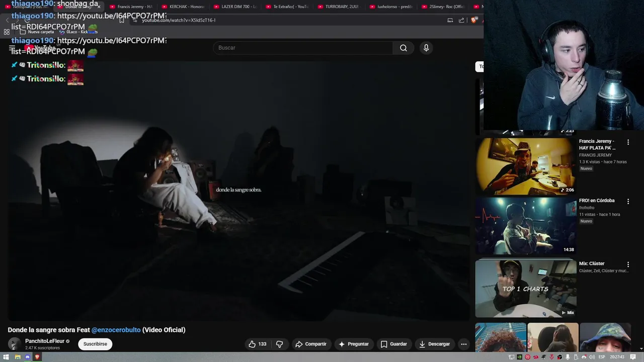Open Francis Jeremy HAY PLATA PA' thumbnail
Image resolution: width=644 pixels, height=362 pixels.
point(526,166)
